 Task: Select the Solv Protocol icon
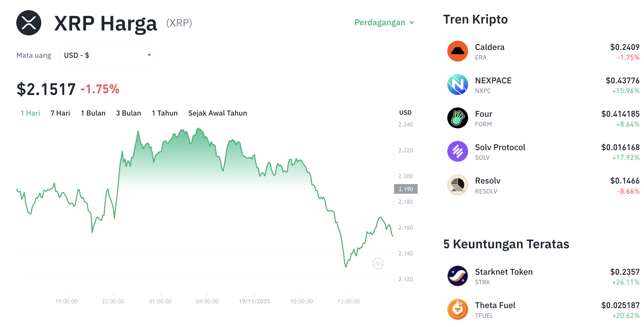457,151
